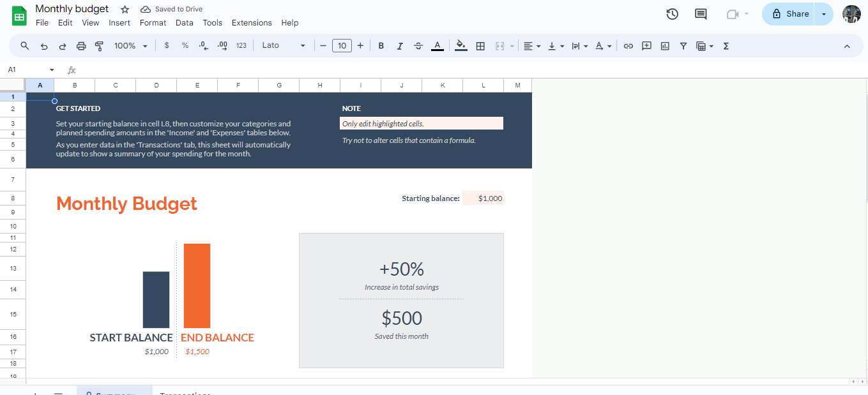868x395 pixels.
Task: Toggle bold formatting
Action: 381,46
